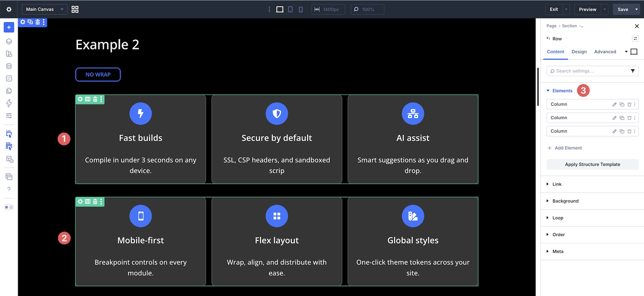This screenshot has height=296, width=644.
Task: Click the Add Element link
Action: click(565, 148)
